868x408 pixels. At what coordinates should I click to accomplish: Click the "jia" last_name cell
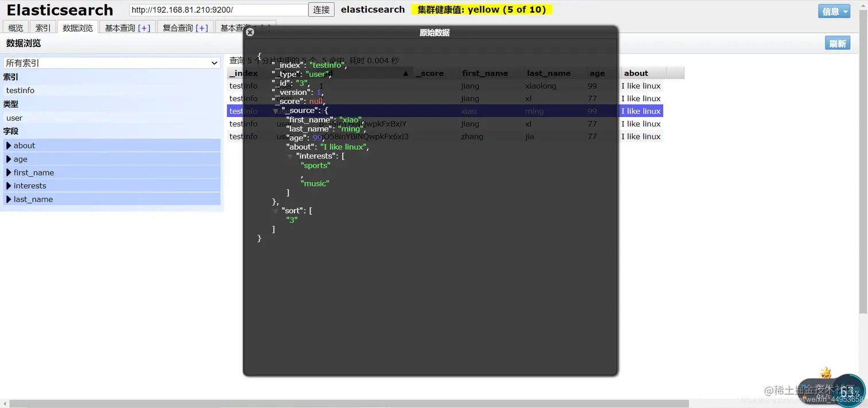click(x=530, y=137)
